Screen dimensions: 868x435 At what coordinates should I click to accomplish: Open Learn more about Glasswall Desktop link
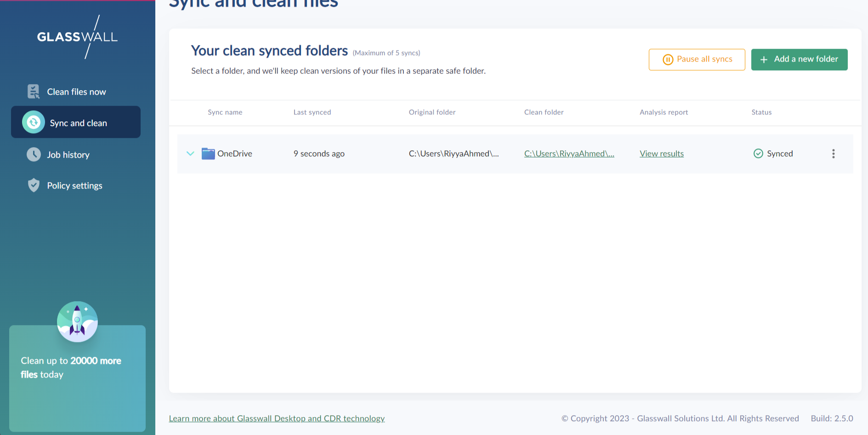click(277, 418)
